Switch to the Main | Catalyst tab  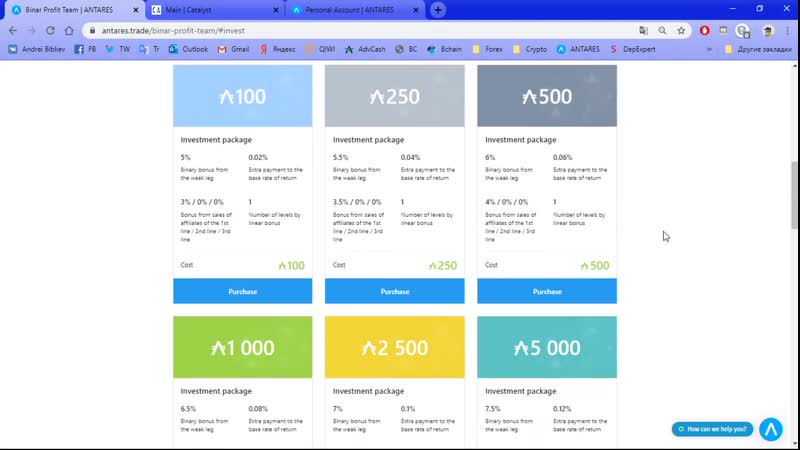click(215, 10)
